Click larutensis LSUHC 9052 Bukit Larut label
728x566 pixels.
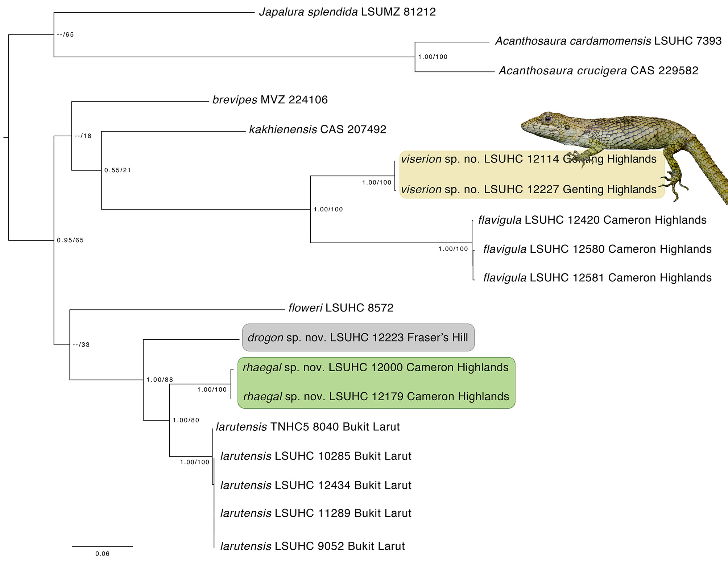click(x=313, y=546)
